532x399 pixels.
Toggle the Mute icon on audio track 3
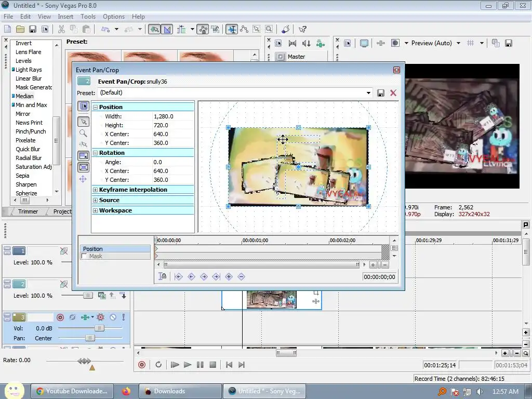click(113, 317)
